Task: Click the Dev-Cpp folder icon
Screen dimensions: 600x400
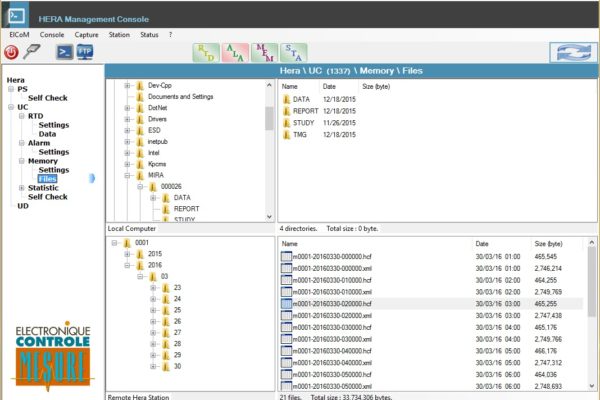Action: pos(140,86)
